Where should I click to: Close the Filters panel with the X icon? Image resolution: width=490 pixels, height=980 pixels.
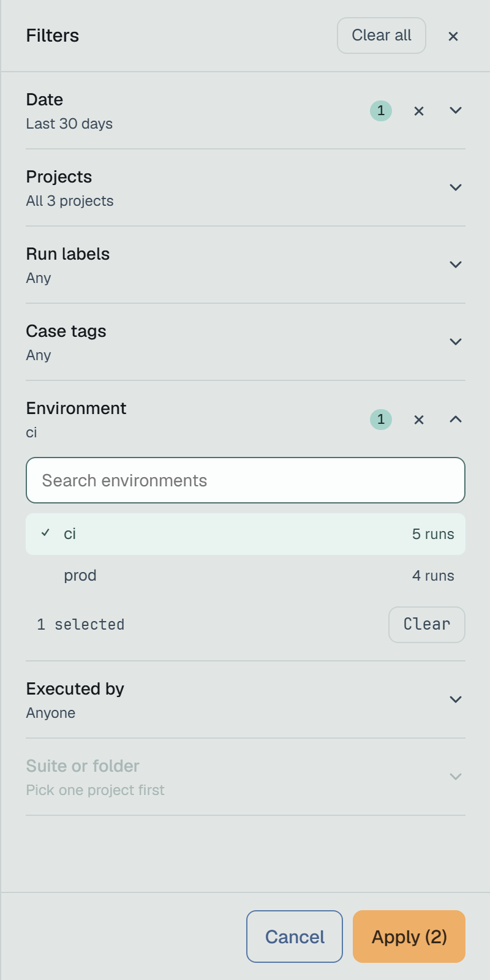(x=453, y=36)
